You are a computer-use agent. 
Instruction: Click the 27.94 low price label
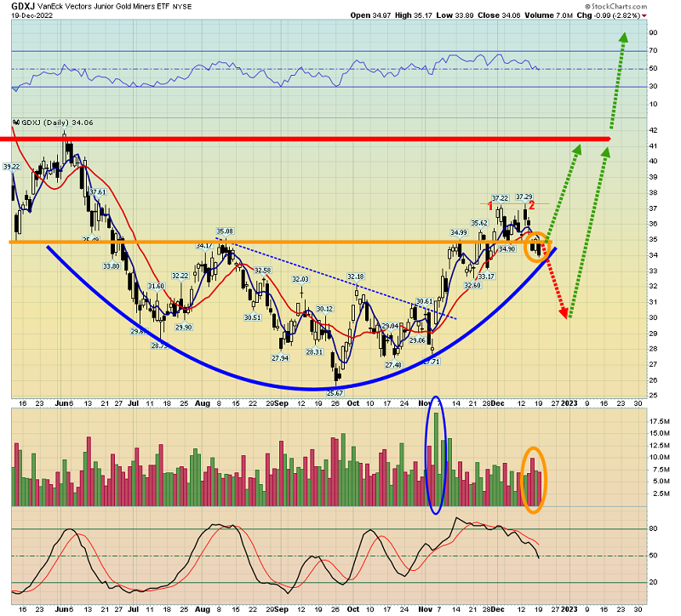point(280,358)
